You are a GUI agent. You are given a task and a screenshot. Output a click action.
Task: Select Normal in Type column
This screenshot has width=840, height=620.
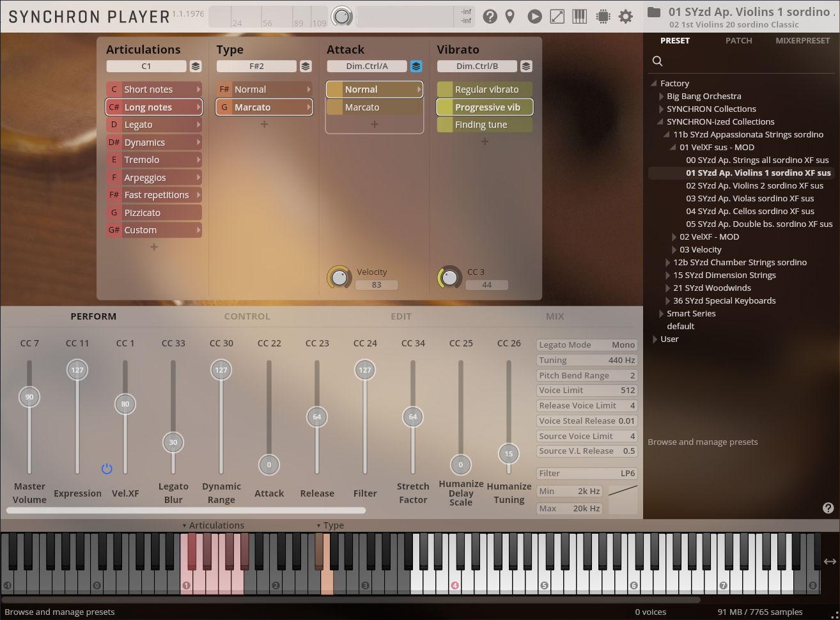pos(264,89)
